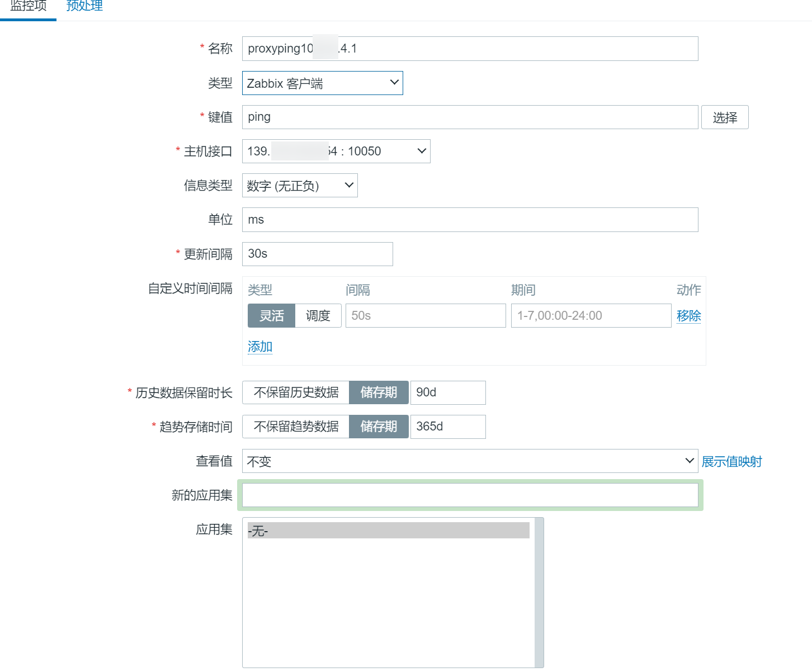Open the 展示值映射 link
The height and width of the screenshot is (672, 812).
coord(731,462)
